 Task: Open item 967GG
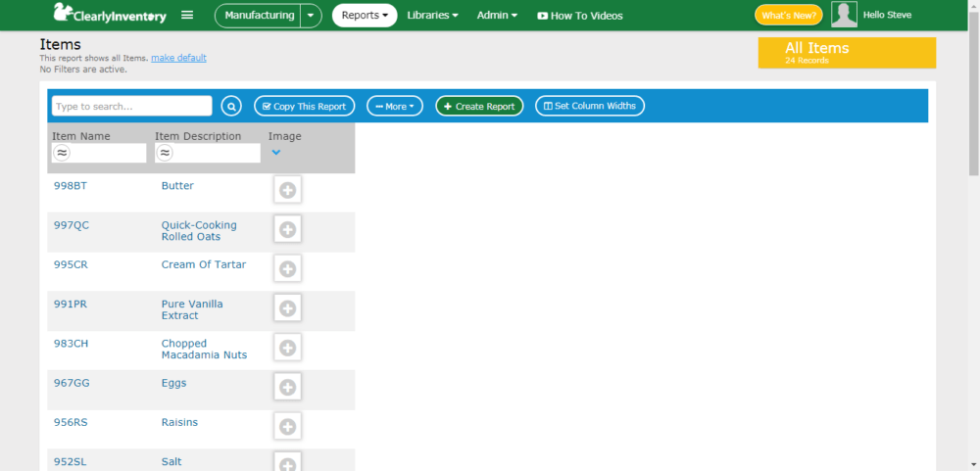(72, 382)
